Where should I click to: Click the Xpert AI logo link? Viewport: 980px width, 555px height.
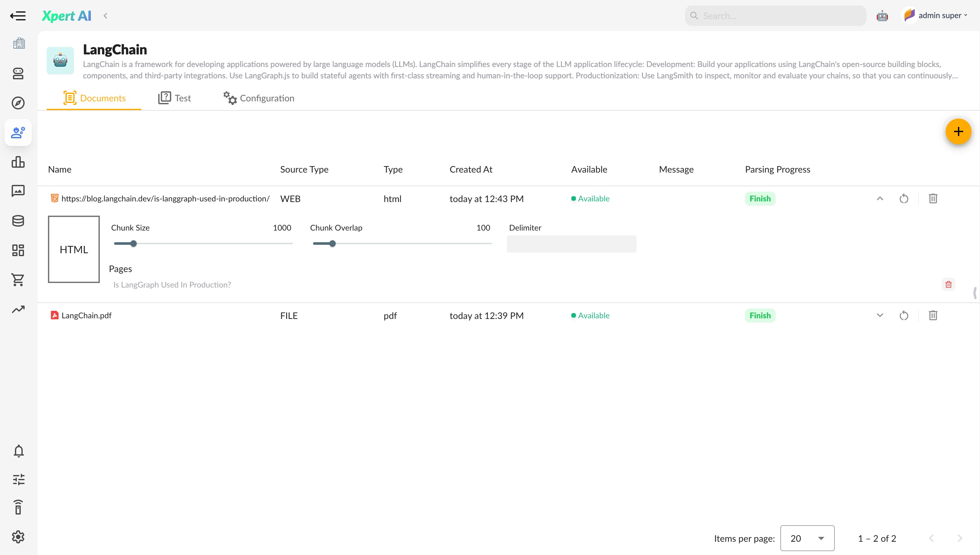coord(66,16)
